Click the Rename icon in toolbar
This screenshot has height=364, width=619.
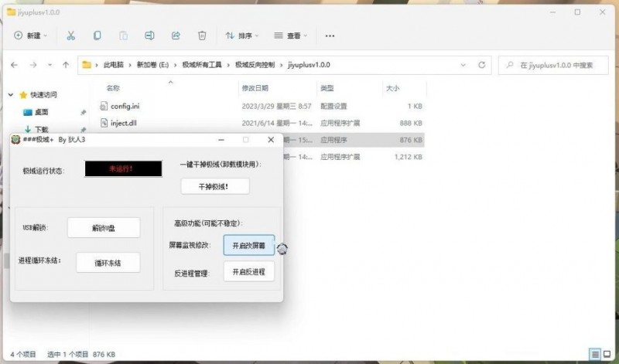149,36
